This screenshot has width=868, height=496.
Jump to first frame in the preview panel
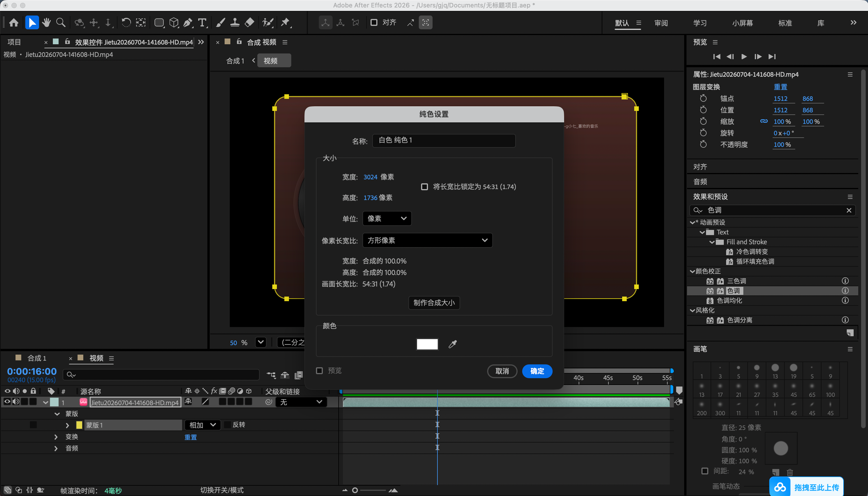point(717,57)
